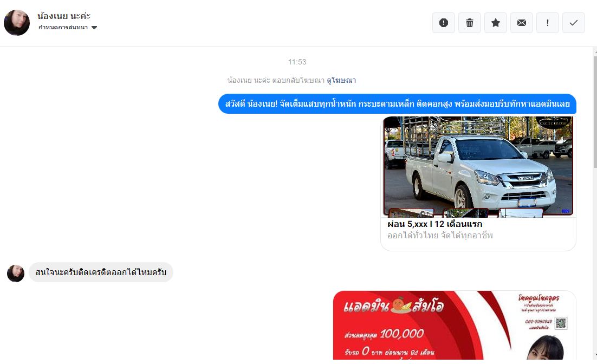Click the small avatar beside the customer's message
The height and width of the screenshot is (364, 597).
[16, 274]
